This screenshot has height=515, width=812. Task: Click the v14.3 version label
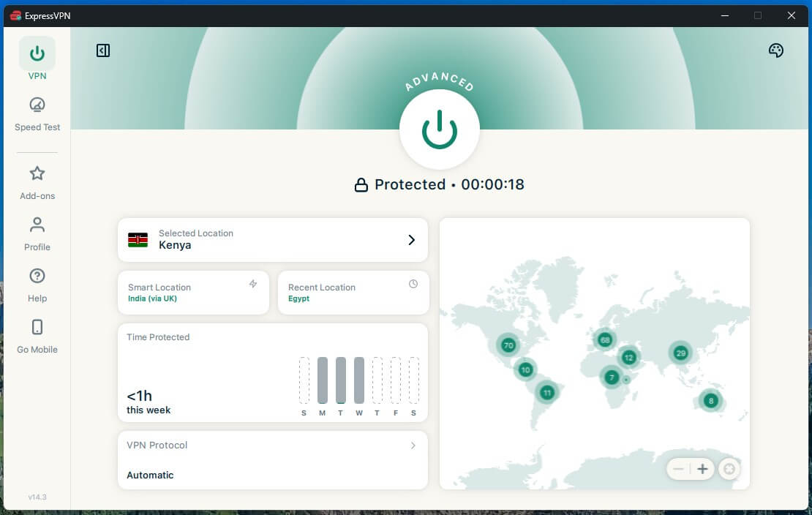click(x=37, y=497)
